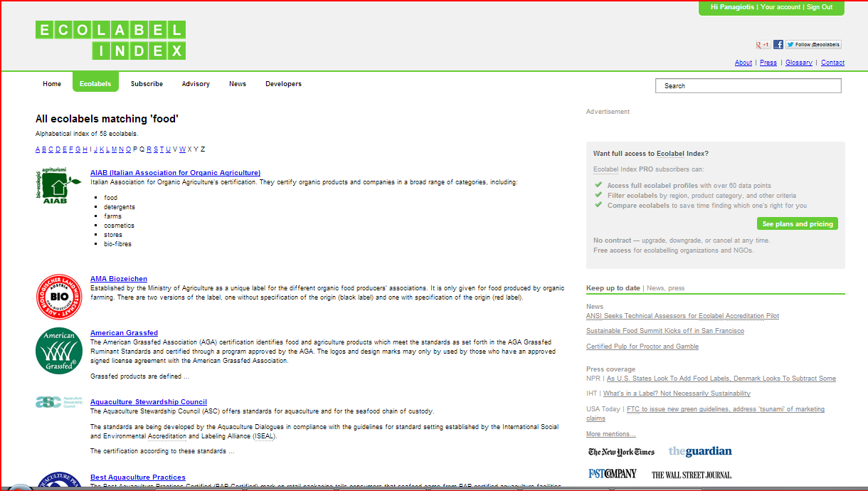Click 'Alphabetical index of 58 ecolabels' text
The height and width of the screenshot is (491, 868).
pos(87,133)
